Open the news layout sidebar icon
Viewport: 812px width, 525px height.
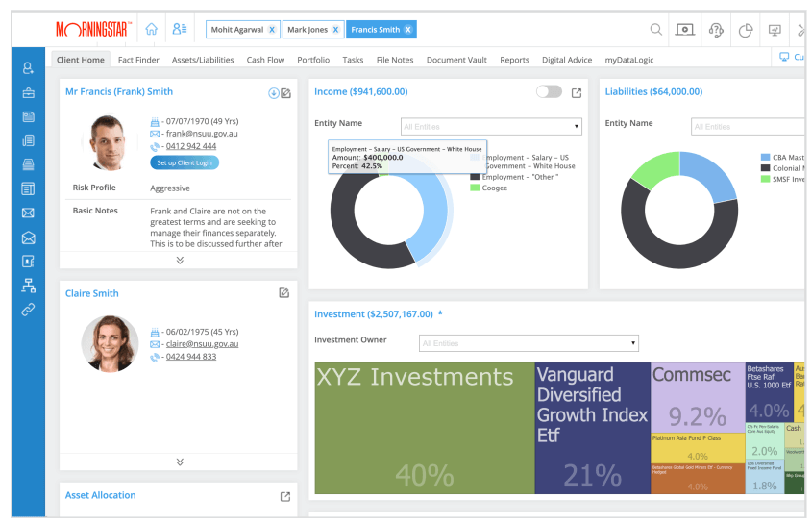(x=28, y=188)
